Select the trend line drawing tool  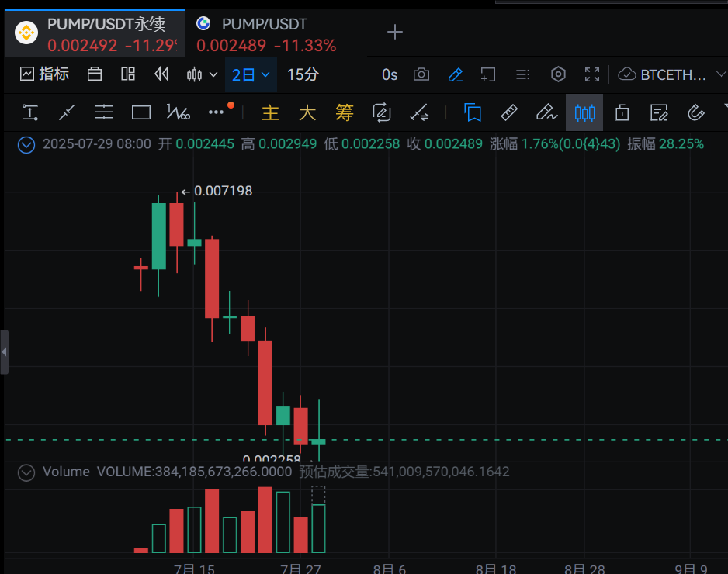coord(67,113)
